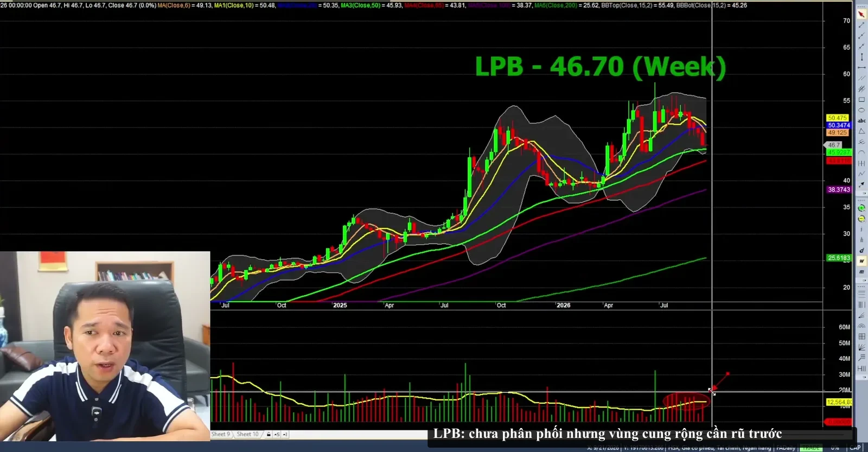
Task: Select the Extended line drawing tool
Action: (x=861, y=46)
